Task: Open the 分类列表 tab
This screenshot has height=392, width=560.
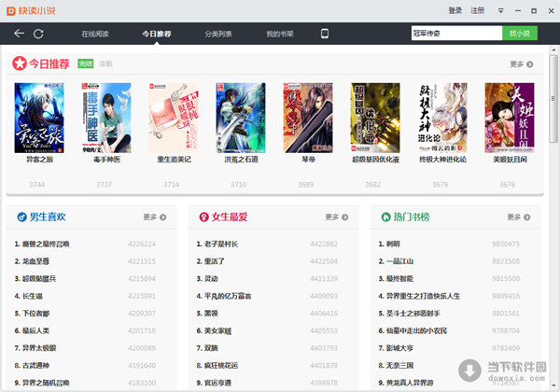Action: (218, 34)
